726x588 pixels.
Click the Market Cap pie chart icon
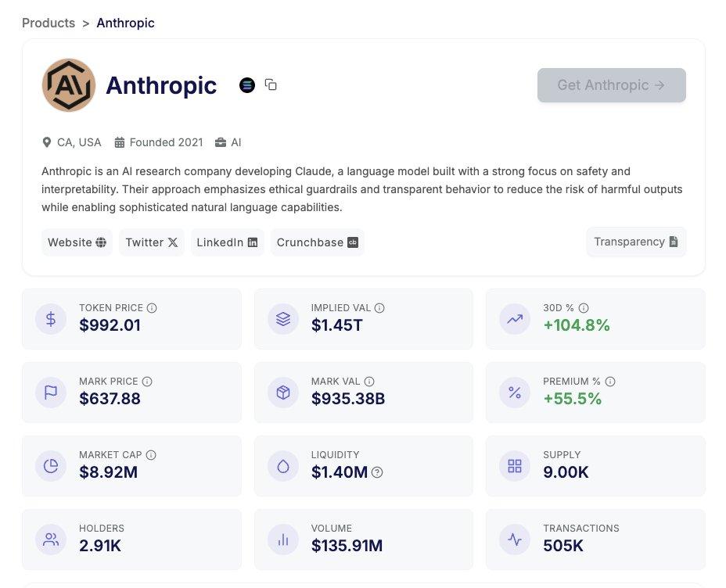51,466
